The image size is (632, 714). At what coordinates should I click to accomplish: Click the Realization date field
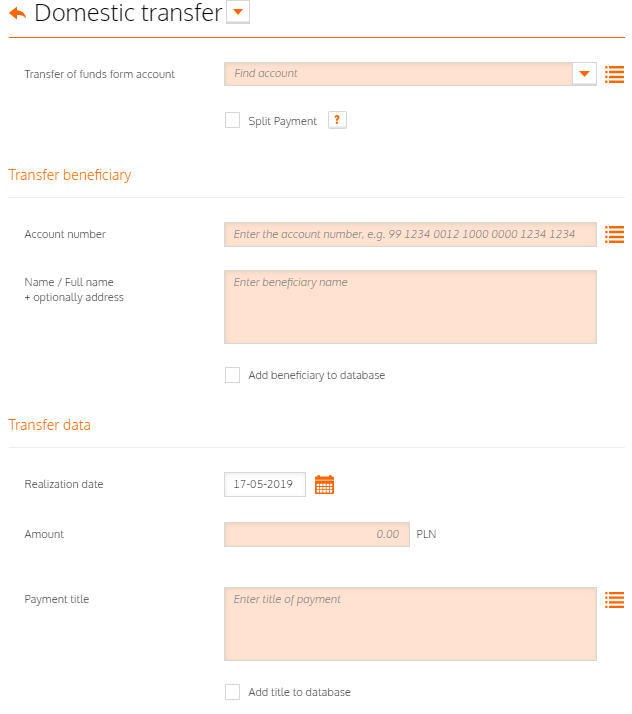point(265,484)
